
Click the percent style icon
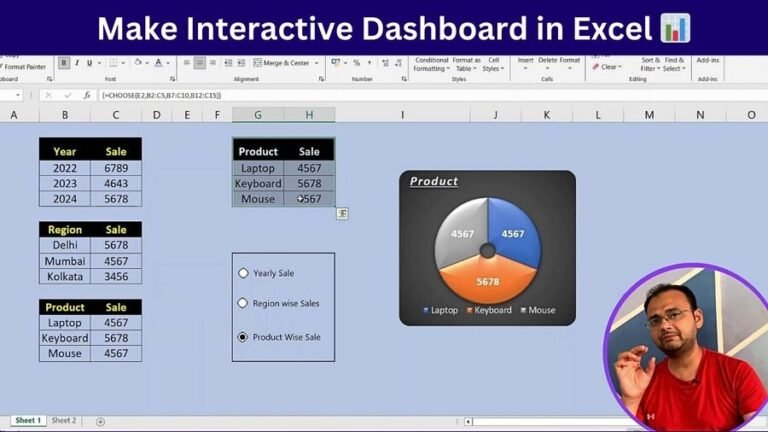356,63
